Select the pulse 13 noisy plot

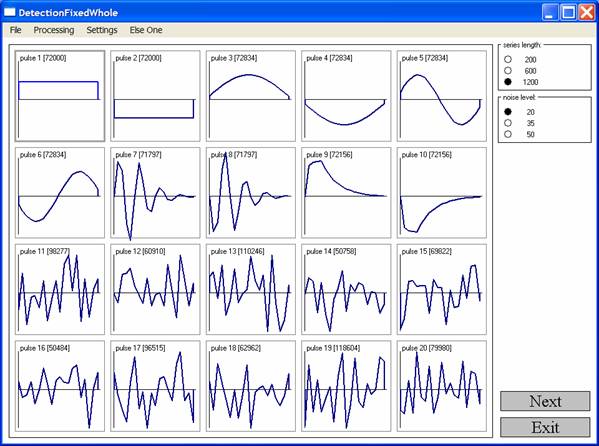[251, 289]
